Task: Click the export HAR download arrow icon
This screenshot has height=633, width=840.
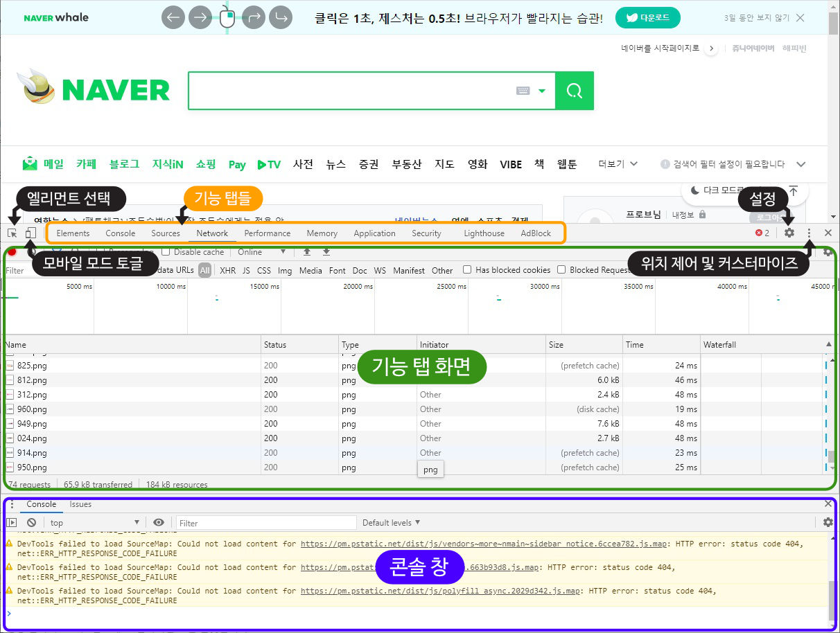Action: coord(326,252)
